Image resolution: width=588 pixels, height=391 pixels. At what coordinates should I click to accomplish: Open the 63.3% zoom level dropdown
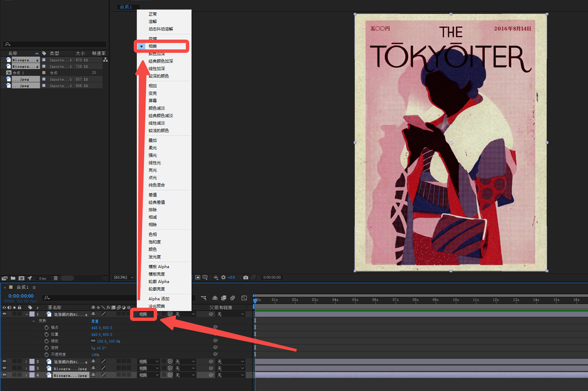pos(124,278)
